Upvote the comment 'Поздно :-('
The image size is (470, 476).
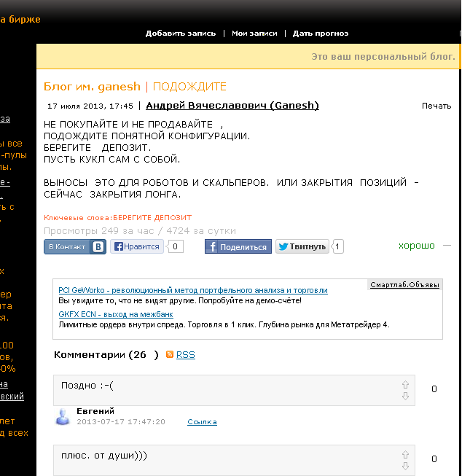click(x=405, y=385)
